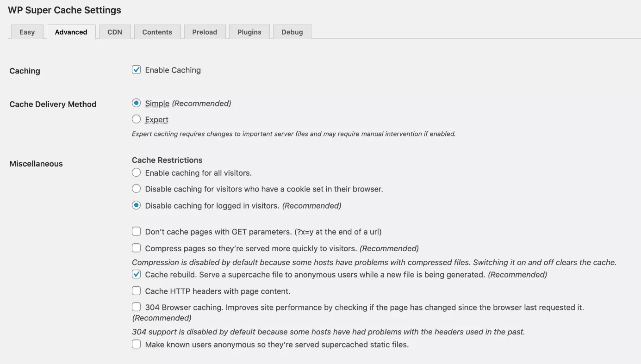Tick the 304 Browser caching checkbox

tap(136, 307)
